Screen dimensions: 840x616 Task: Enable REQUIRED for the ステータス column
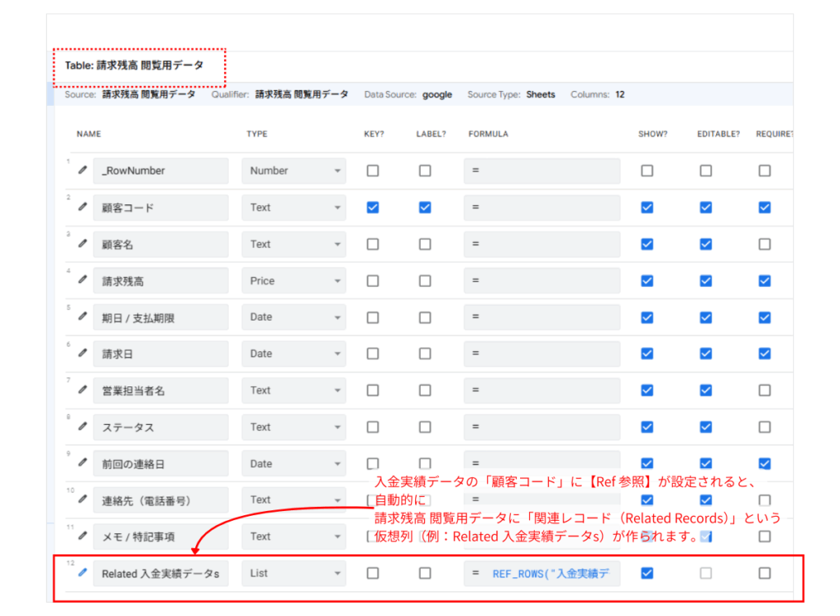[x=765, y=427]
